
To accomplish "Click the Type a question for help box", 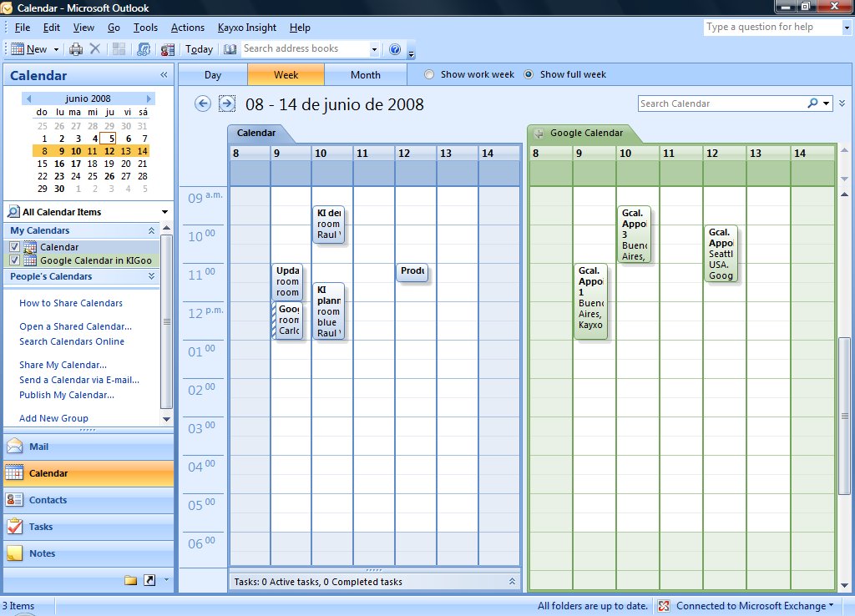I will tap(772, 27).
